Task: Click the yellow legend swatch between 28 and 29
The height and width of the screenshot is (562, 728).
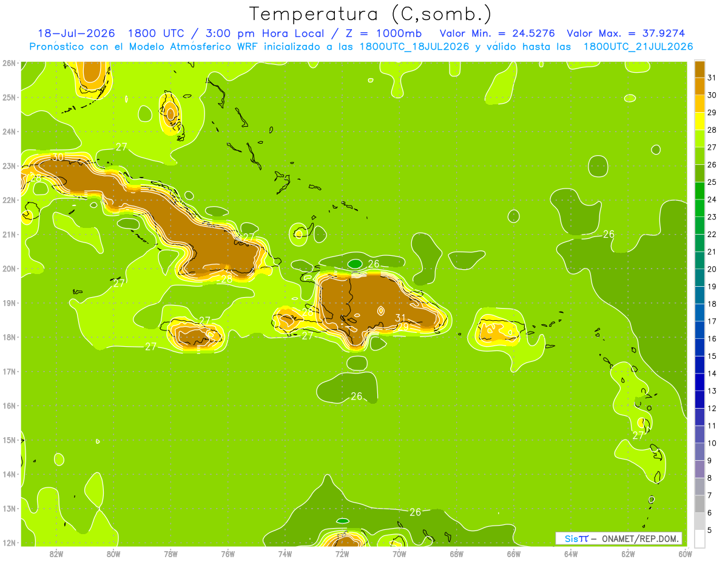Action: 699,121
